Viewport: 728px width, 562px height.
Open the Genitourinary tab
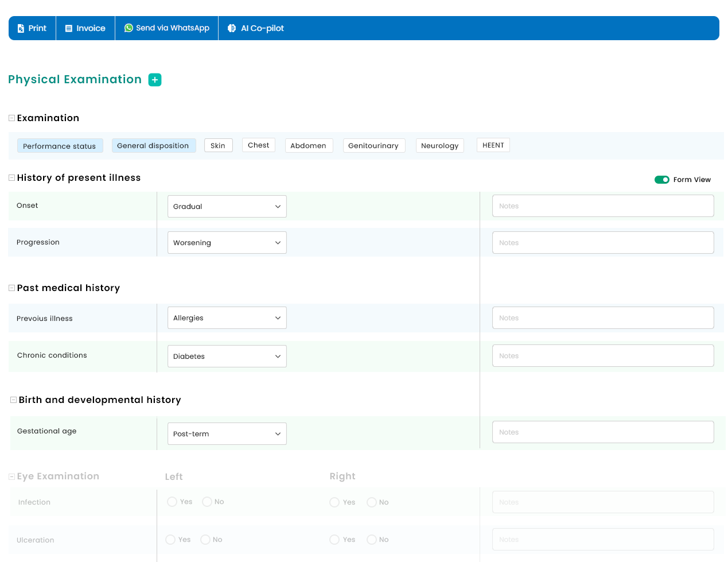pyautogui.click(x=373, y=145)
